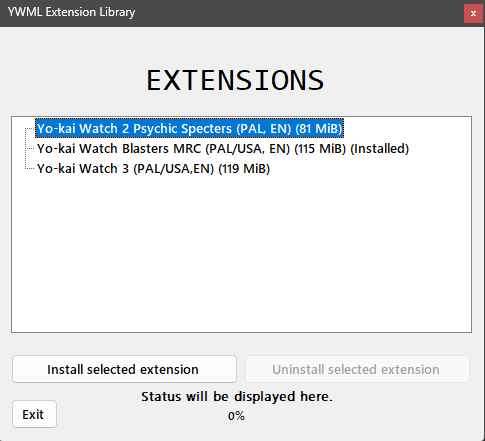Click the '(Installed)' label on Blasters entry
The width and height of the screenshot is (485, 441).
pyautogui.click(x=380, y=149)
